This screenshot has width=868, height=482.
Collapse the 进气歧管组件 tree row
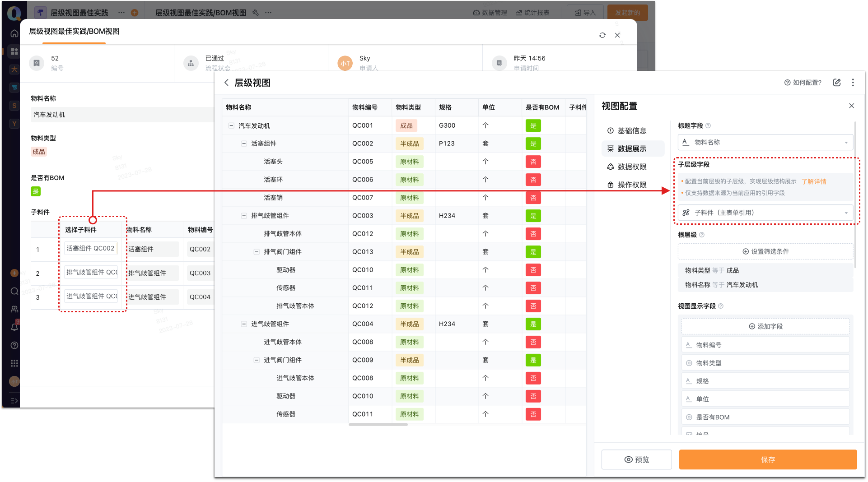(x=244, y=324)
